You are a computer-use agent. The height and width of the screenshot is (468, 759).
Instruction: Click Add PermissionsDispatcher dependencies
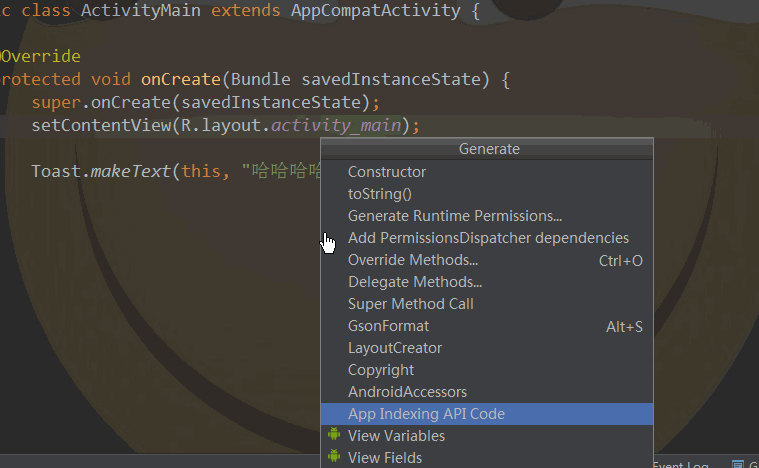point(488,238)
